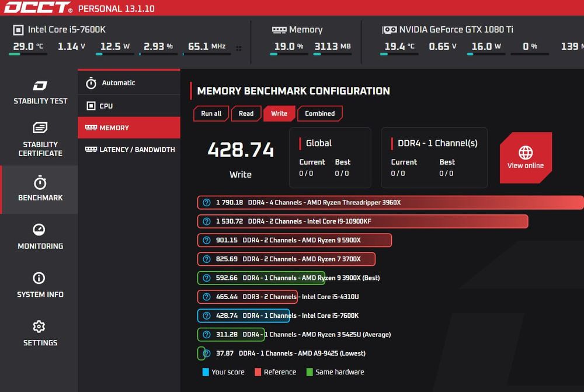Open the Stability Test section icon
Viewport: 584px width, 392px height.
point(40,86)
